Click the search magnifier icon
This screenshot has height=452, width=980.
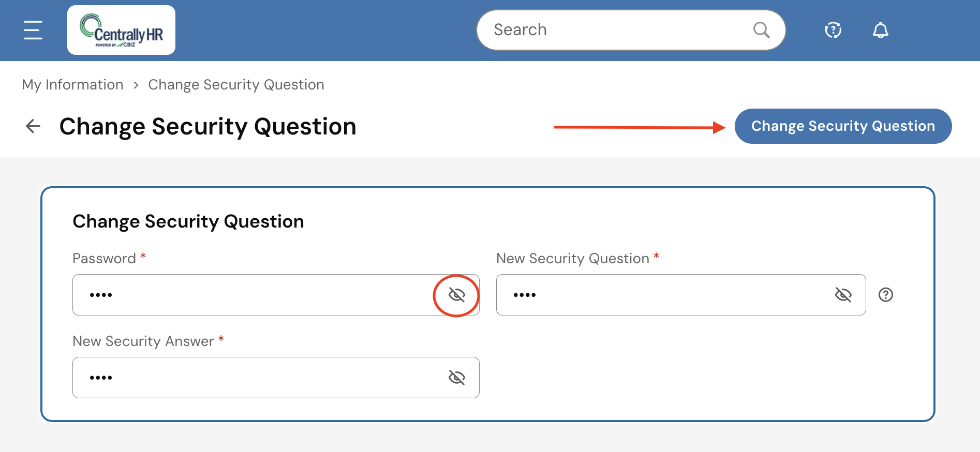(x=761, y=30)
